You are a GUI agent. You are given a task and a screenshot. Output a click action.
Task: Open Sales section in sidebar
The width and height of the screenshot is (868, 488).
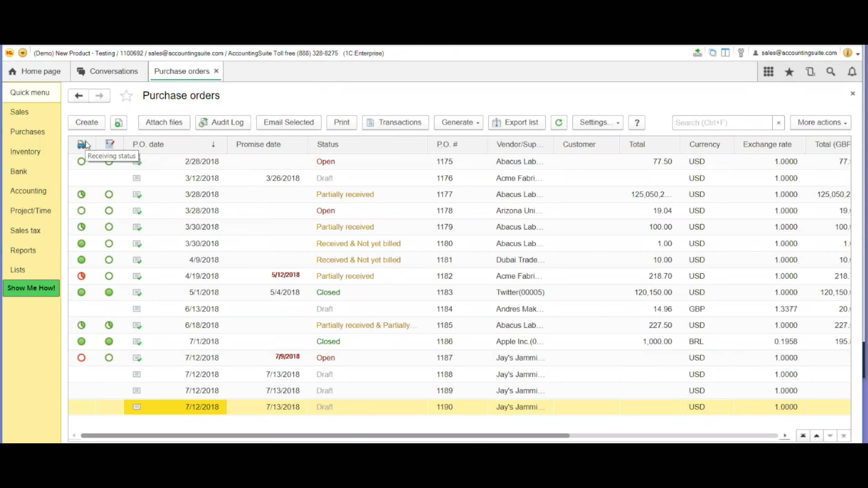point(19,112)
